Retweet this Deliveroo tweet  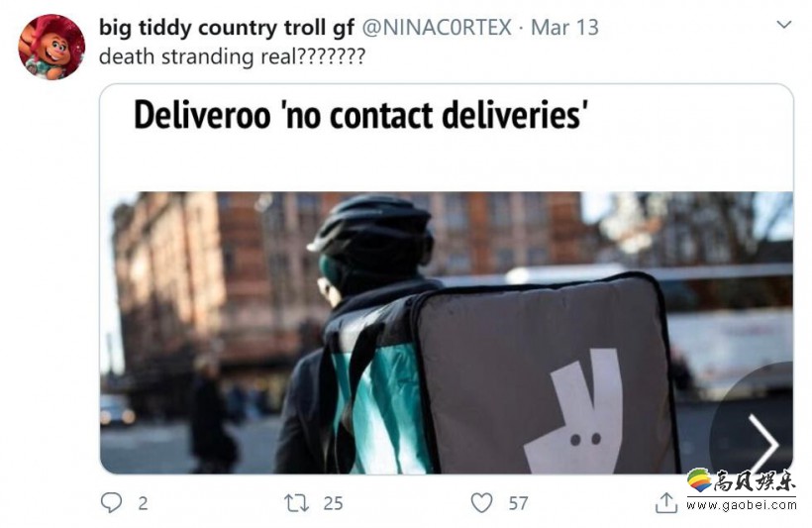coord(297,503)
